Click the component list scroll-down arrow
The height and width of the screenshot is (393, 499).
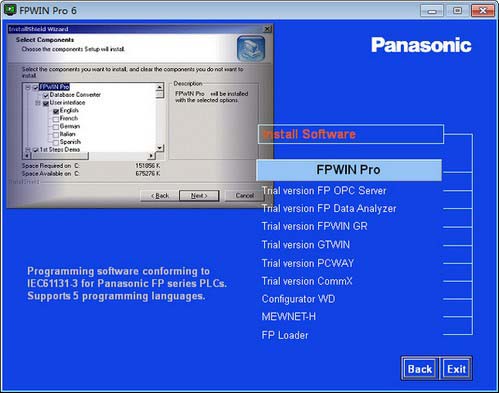point(160,148)
